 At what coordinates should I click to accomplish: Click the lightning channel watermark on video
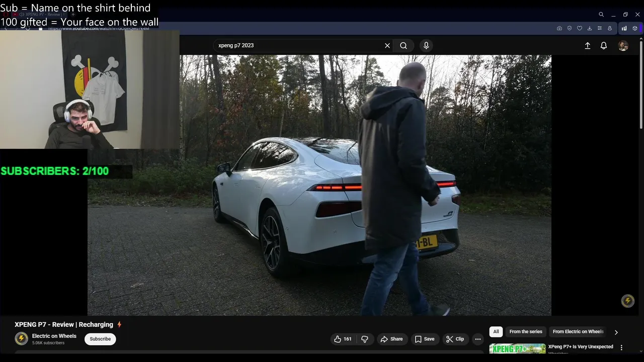coord(627,301)
